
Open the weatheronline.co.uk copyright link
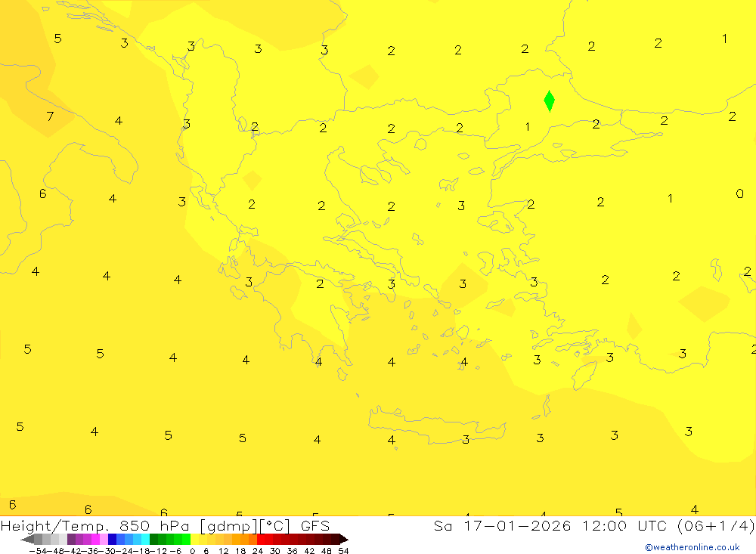point(692,547)
